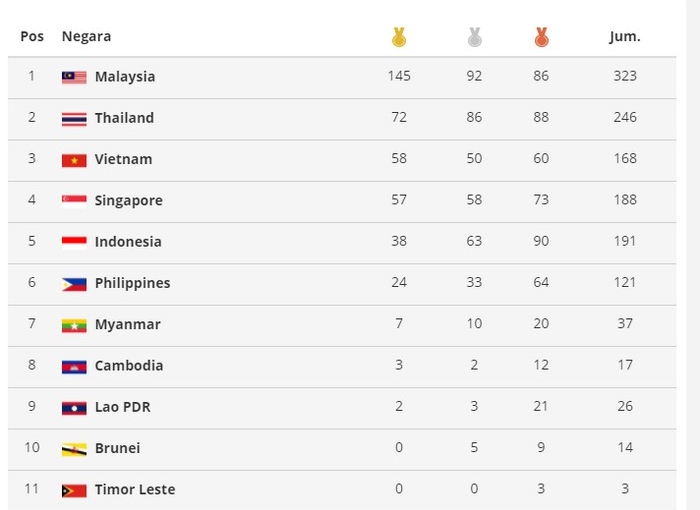Open the Malaysia country name
The image size is (700, 510).
[x=125, y=77]
